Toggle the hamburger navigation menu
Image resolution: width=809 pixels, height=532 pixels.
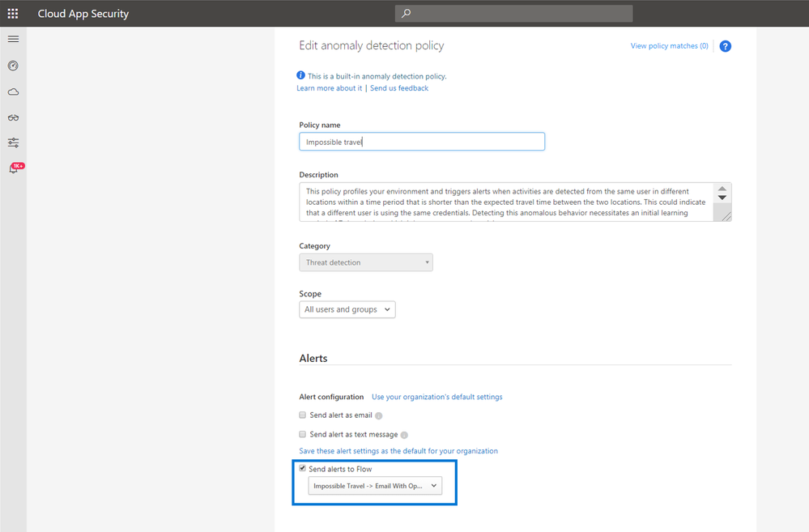click(x=14, y=39)
